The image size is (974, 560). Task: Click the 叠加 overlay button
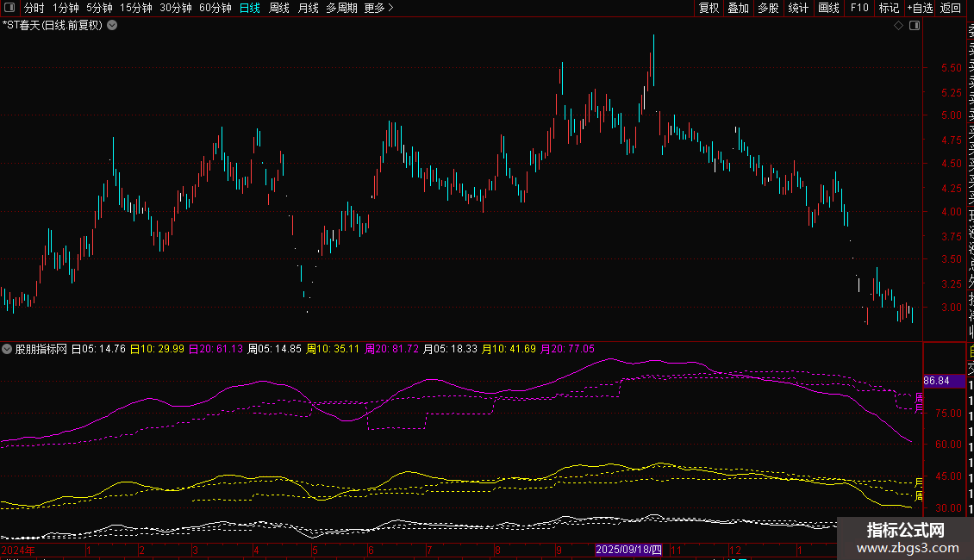pyautogui.click(x=738, y=9)
